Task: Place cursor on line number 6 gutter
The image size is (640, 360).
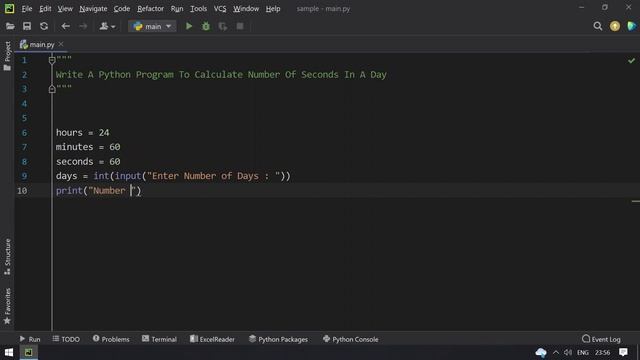Action: click(x=24, y=133)
